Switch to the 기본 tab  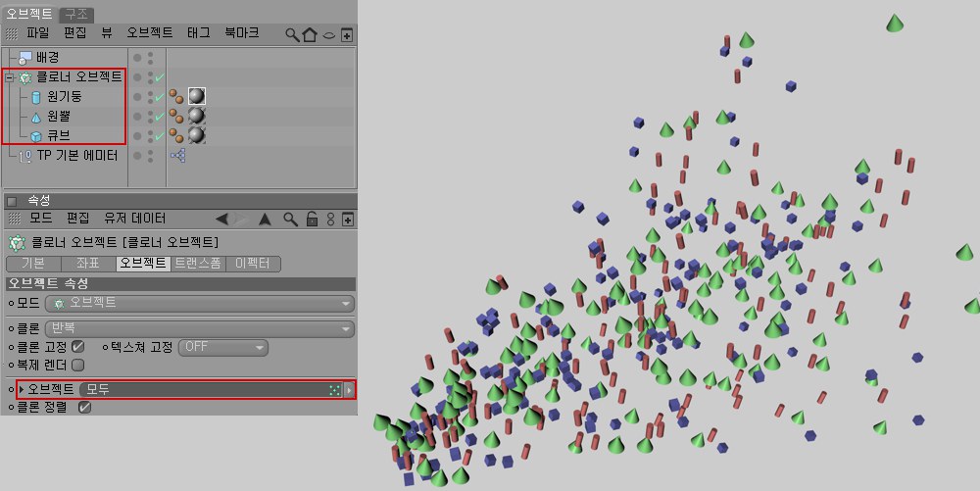pos(33,264)
